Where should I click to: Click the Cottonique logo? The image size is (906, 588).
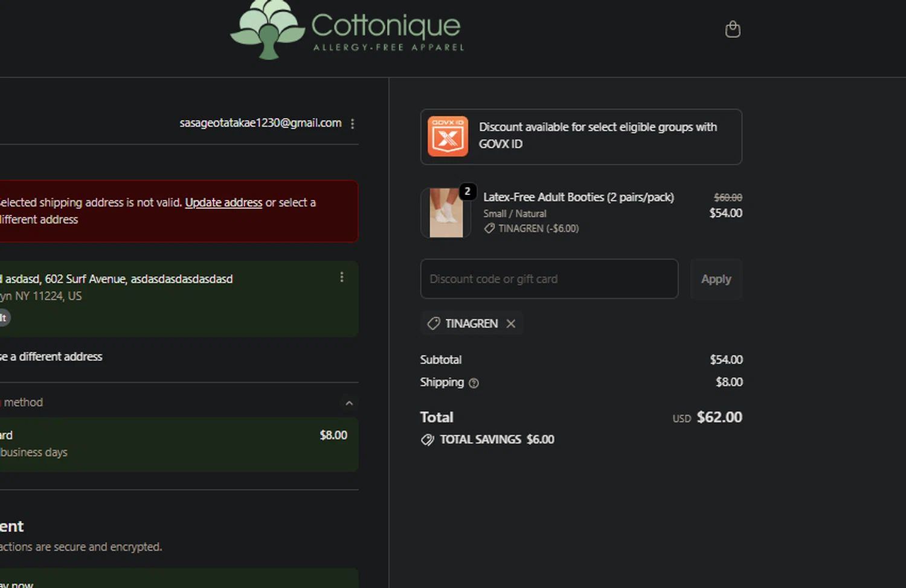point(347,29)
